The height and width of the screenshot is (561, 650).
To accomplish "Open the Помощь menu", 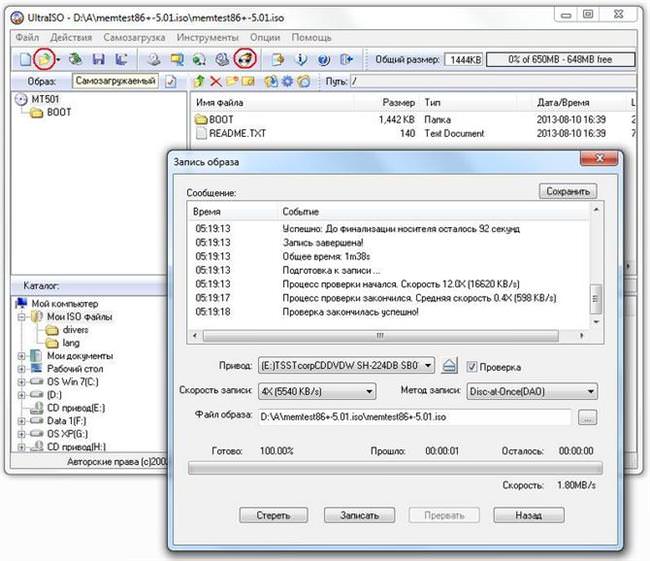I will click(311, 37).
